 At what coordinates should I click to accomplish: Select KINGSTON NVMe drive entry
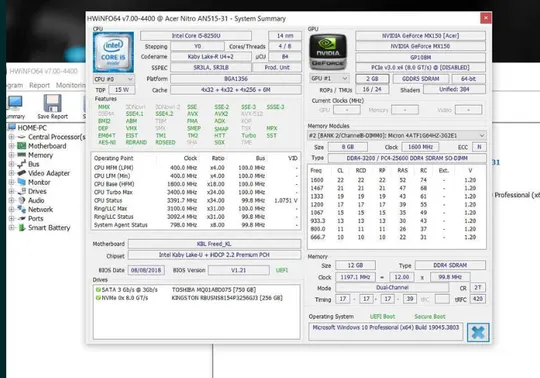(197, 298)
